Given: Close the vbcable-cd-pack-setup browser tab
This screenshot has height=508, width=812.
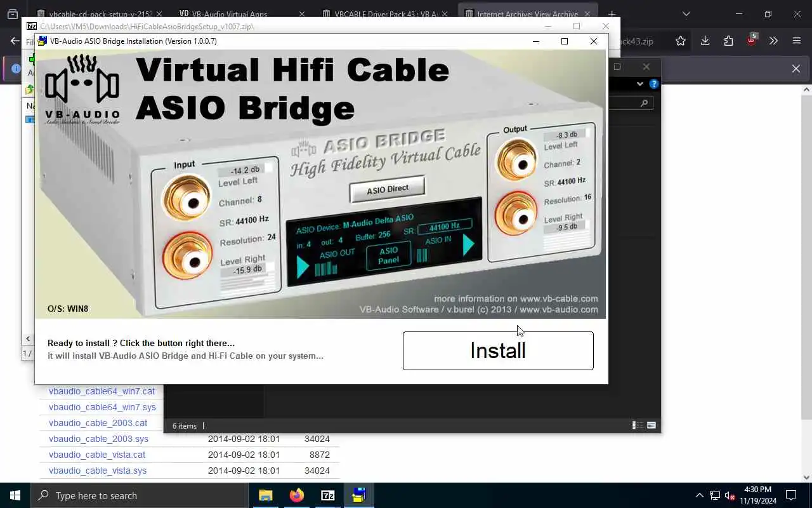Looking at the screenshot, I should (158, 14).
